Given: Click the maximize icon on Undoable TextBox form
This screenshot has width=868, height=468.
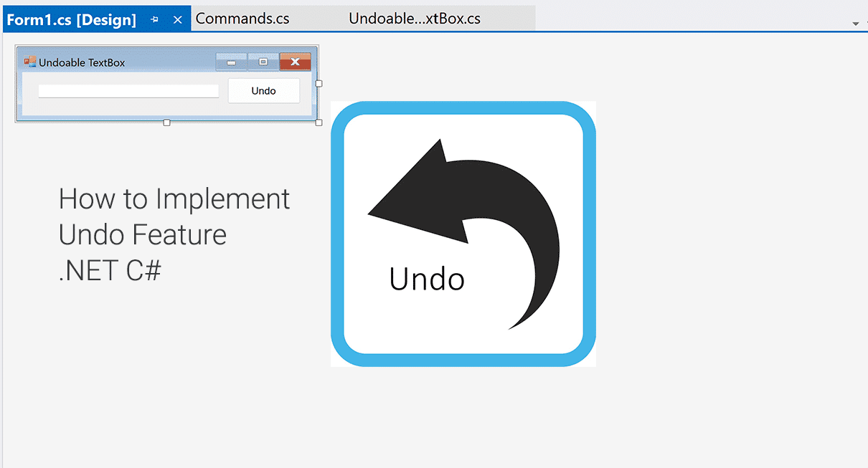Looking at the screenshot, I should click(x=263, y=62).
